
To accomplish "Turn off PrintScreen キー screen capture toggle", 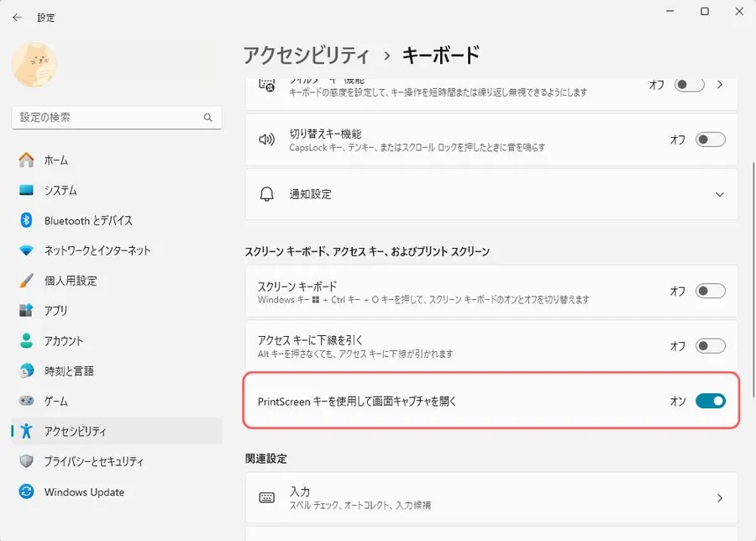I will pyautogui.click(x=710, y=401).
